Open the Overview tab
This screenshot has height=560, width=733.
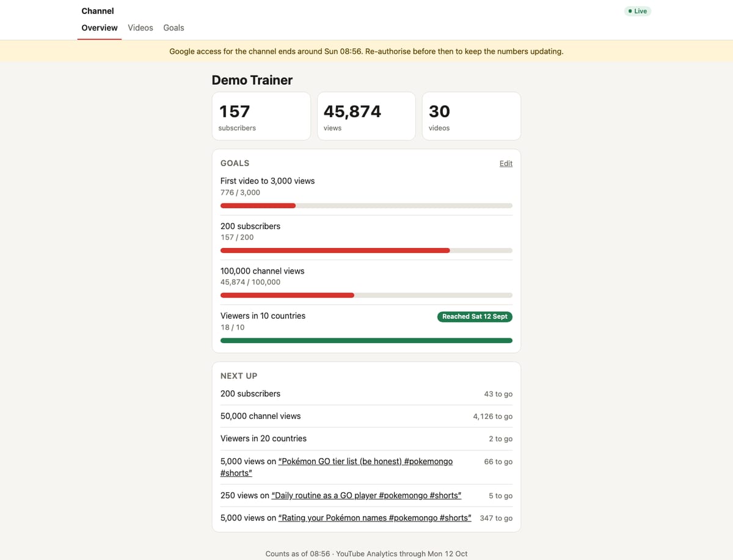click(100, 28)
